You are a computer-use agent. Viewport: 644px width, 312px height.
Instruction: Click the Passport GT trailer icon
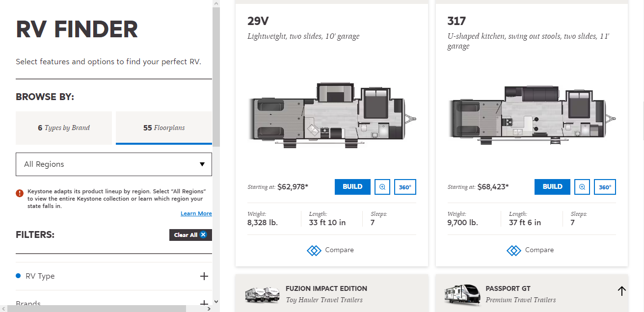tap(462, 294)
